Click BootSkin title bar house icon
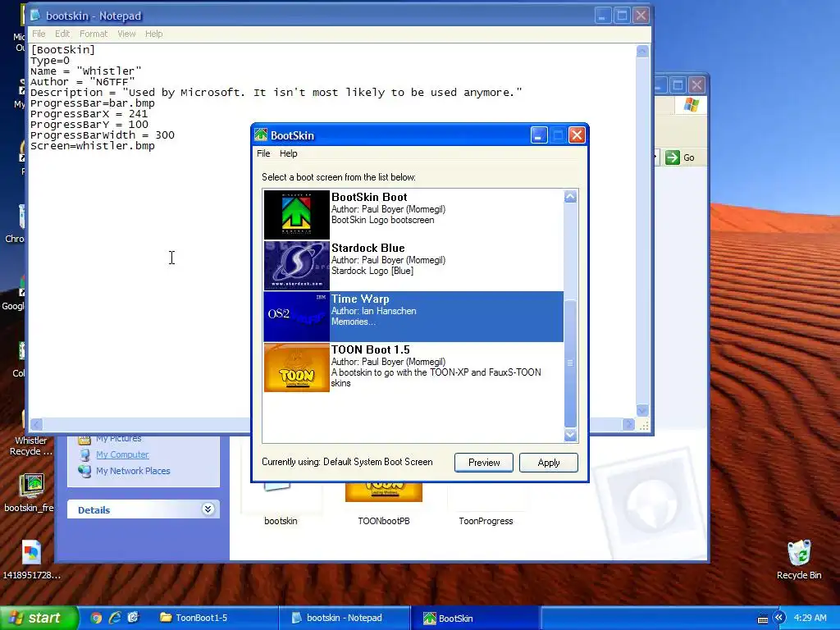Screen dimensions: 840x630 point(261,135)
